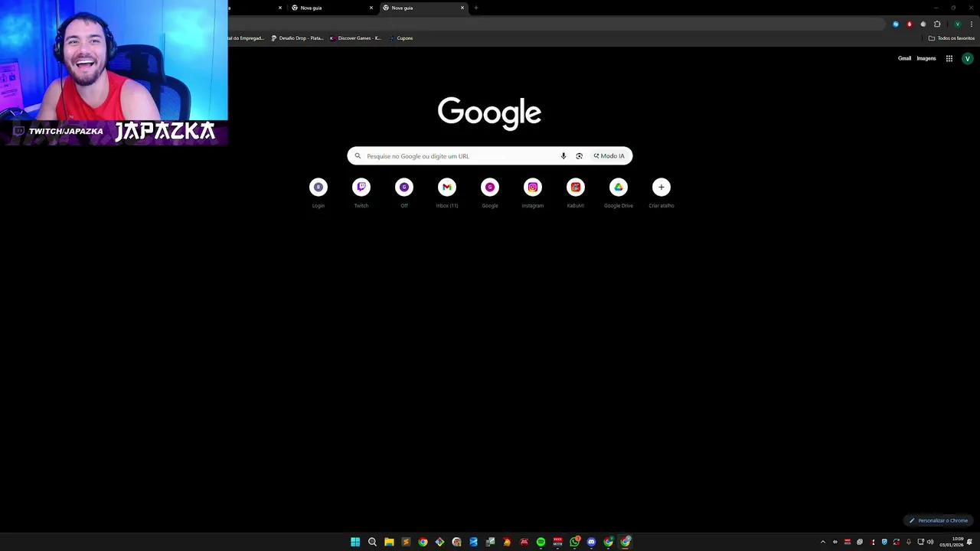Open the Google Drive shortcut tile

point(619,193)
